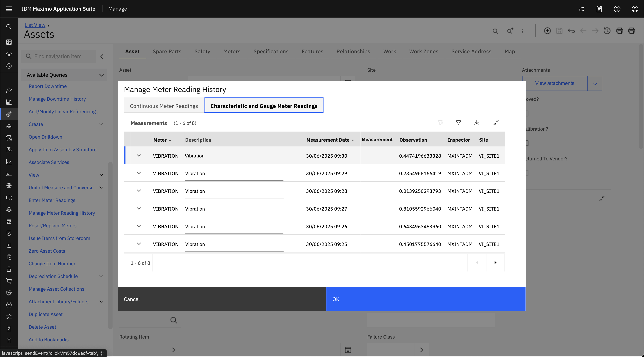
Task: Click observation value 0.8105592966040
Action: (x=420, y=209)
